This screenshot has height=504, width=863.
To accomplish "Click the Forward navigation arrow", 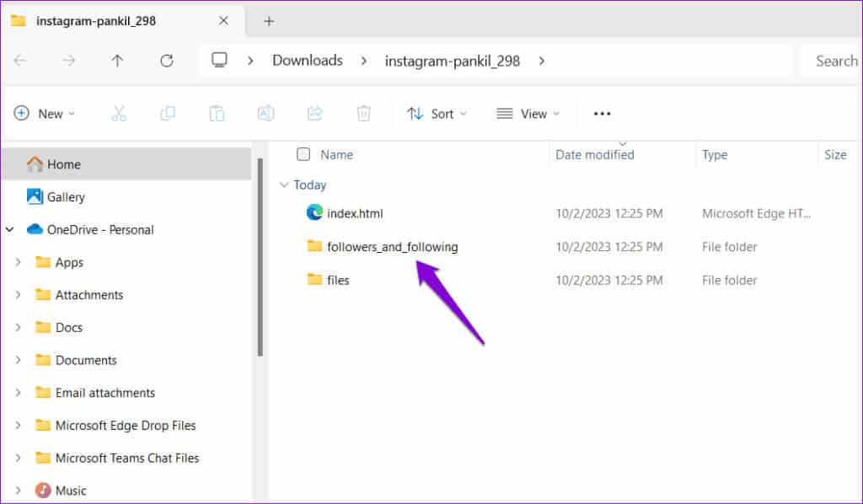I will click(68, 61).
